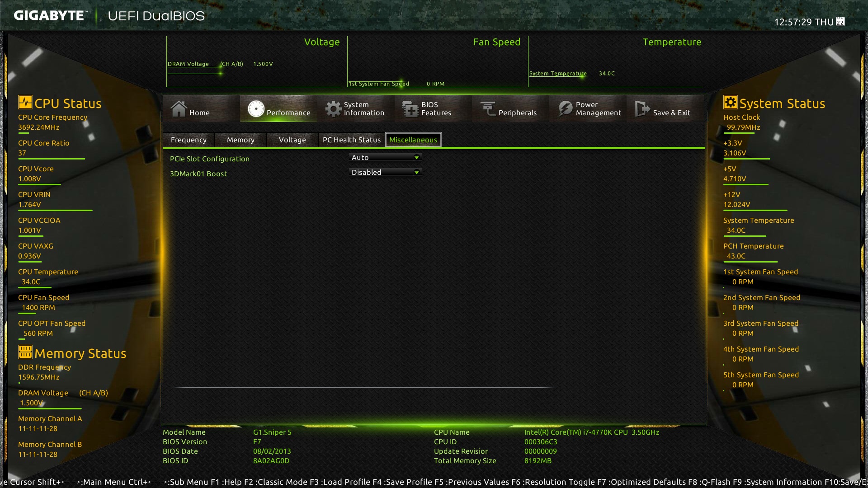Click the CPU Temperature label
The image size is (868, 488).
[x=48, y=272]
